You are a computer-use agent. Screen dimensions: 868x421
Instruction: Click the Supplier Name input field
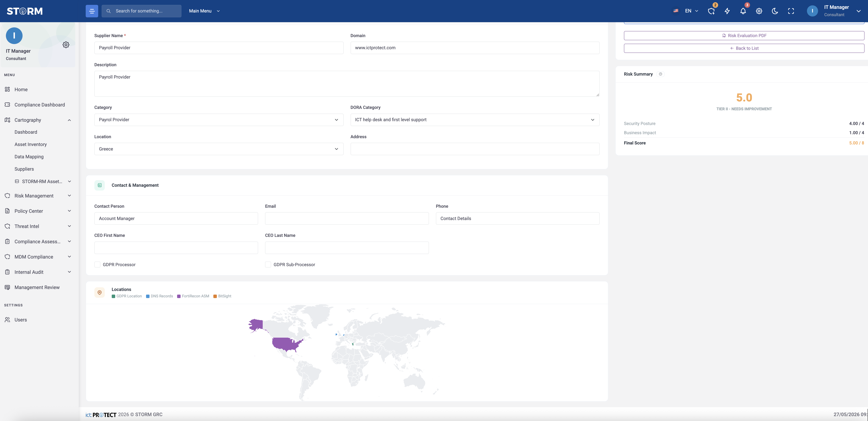[219, 48]
